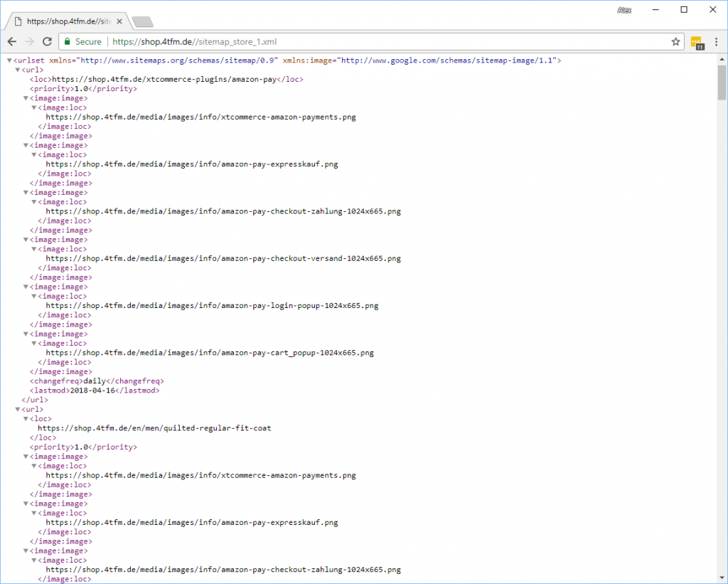Viewport: 728px width, 584px height.
Task: Open the yellow extension icon with badge 11
Action: pyautogui.click(x=697, y=42)
